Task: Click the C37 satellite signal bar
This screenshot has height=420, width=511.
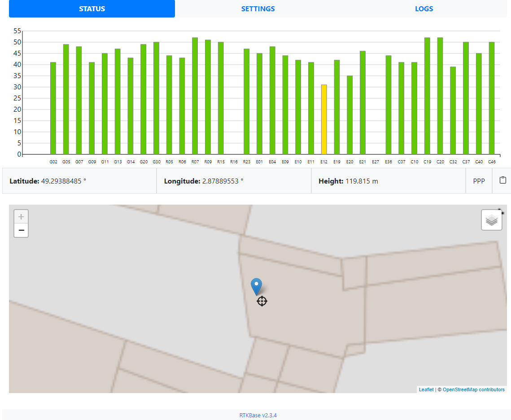Action: point(466,98)
